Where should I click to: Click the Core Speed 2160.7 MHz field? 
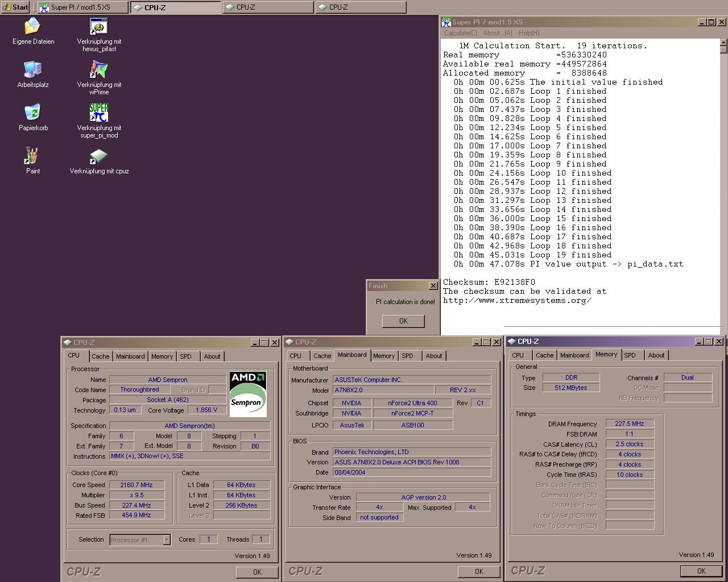136,485
